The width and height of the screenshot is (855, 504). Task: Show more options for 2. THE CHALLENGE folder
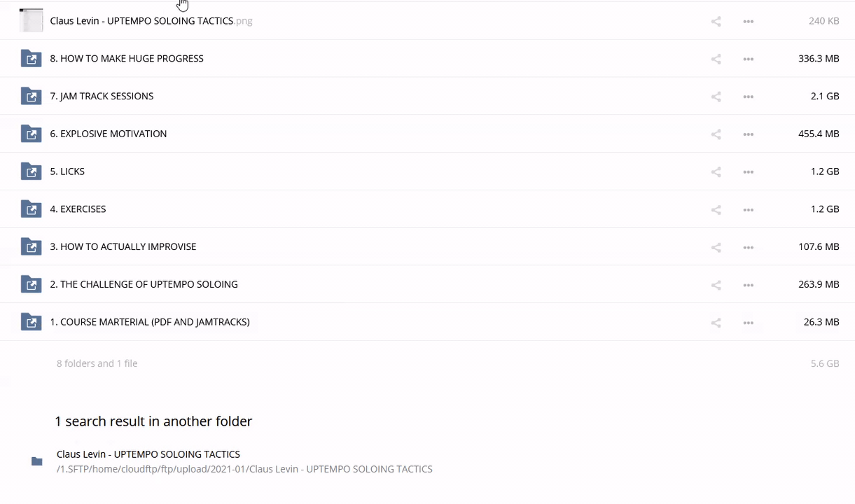[748, 285]
